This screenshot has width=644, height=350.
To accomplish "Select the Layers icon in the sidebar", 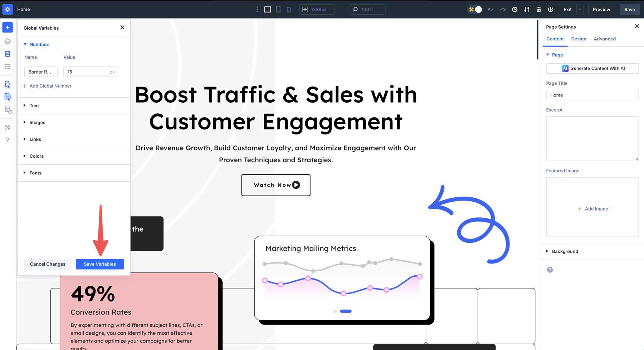I will pos(8,41).
